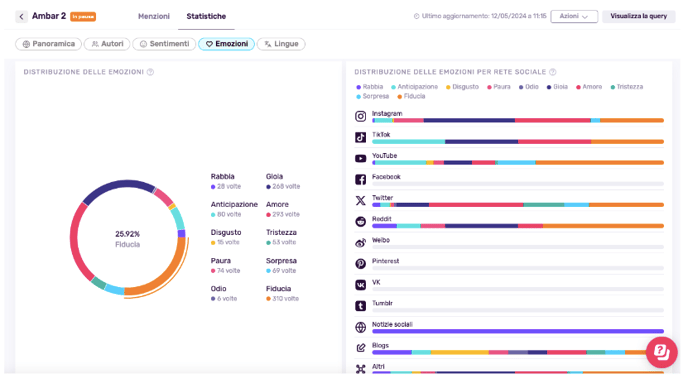Open the help chat bubble

tap(661, 352)
